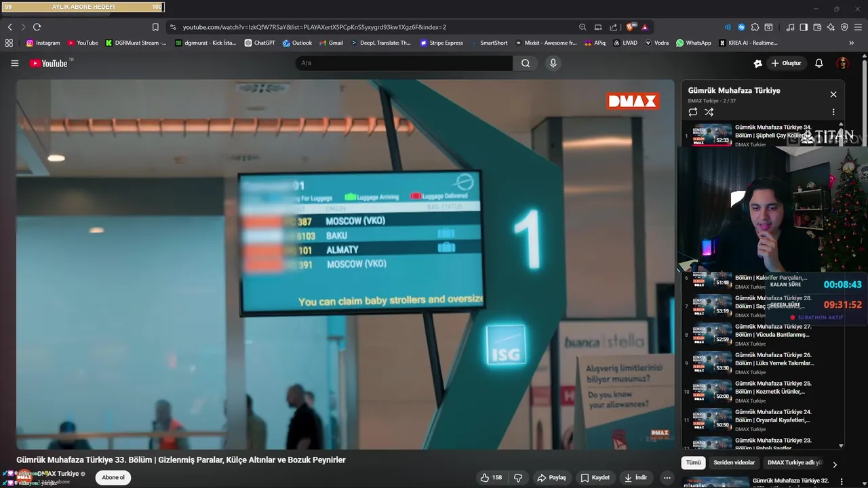Open the Vodra bookmark
The width and height of the screenshot is (868, 488).
tap(657, 43)
